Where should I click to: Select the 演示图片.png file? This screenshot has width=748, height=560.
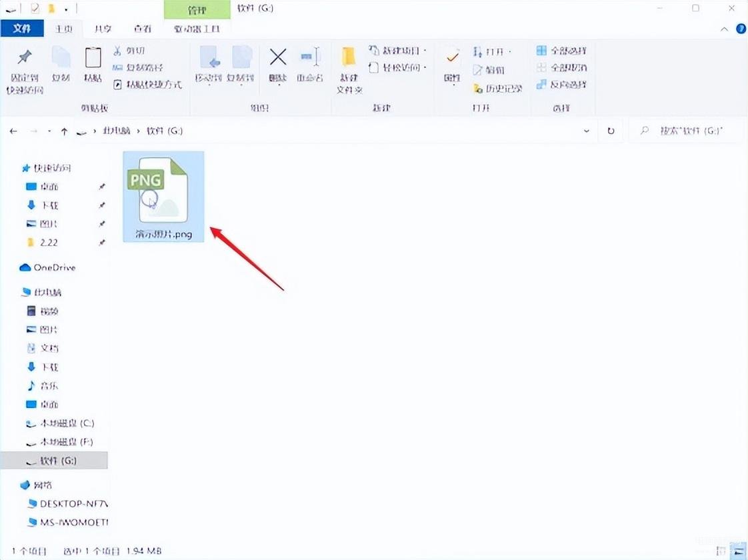tap(163, 197)
